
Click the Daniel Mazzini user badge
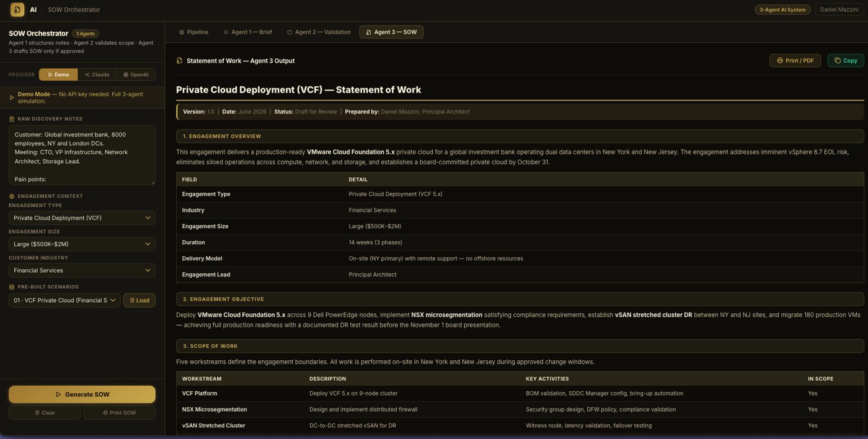click(839, 9)
